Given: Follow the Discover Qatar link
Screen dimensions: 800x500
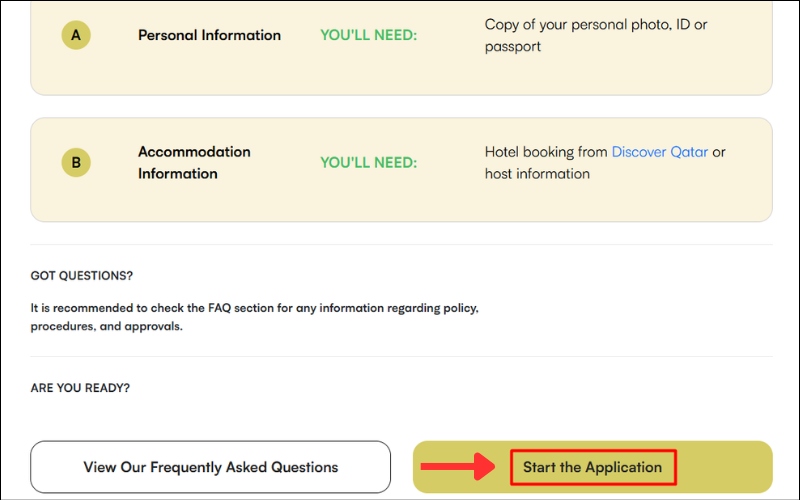Looking at the screenshot, I should click(659, 152).
